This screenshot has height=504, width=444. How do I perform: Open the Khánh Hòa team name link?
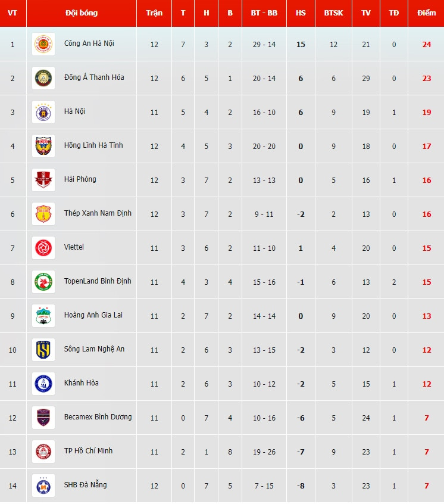82,383
